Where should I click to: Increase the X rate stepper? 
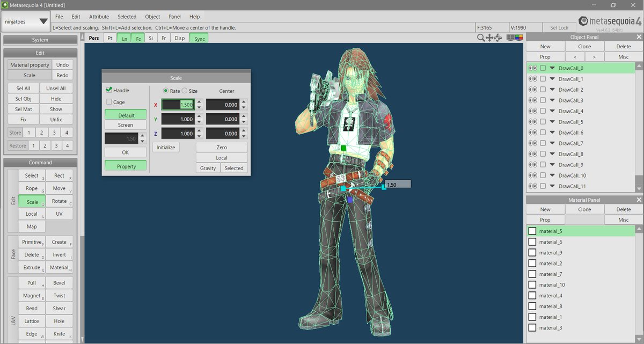click(199, 102)
